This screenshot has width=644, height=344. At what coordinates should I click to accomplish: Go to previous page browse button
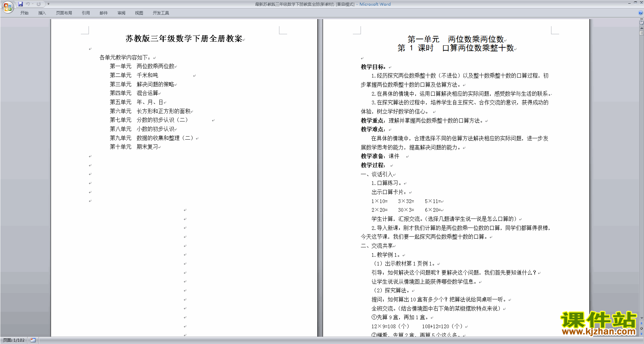click(x=641, y=323)
